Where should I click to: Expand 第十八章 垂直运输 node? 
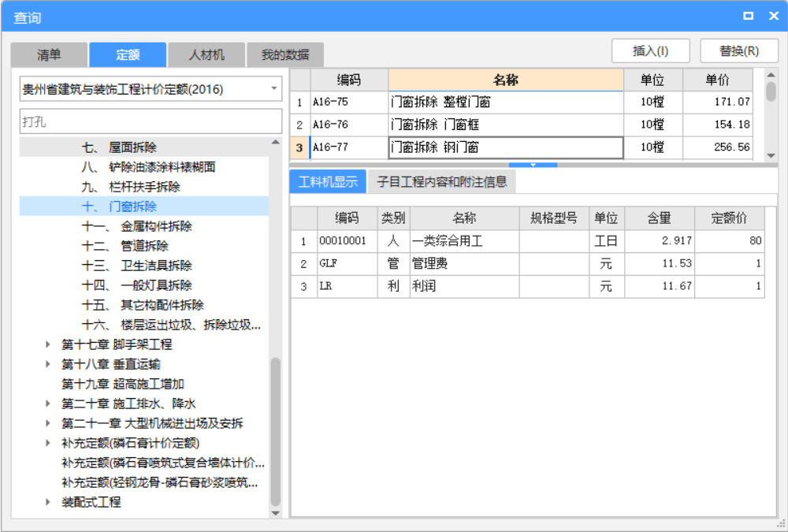click(x=48, y=364)
